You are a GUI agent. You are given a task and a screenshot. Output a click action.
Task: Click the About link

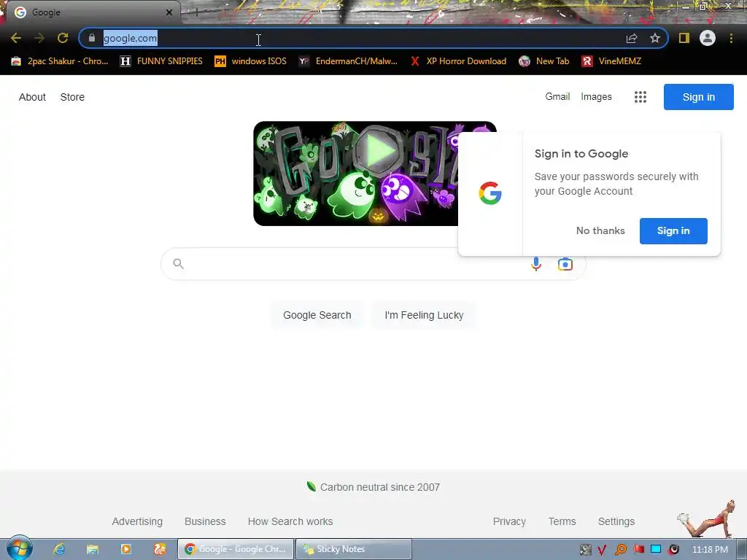point(32,97)
